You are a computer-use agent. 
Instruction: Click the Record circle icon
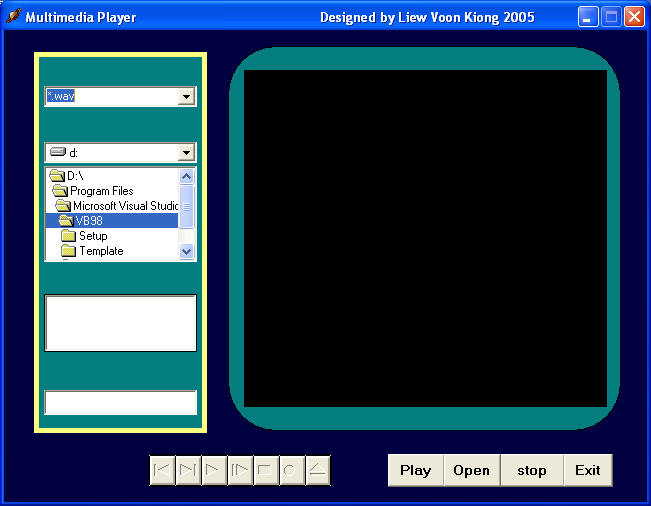[292, 471]
